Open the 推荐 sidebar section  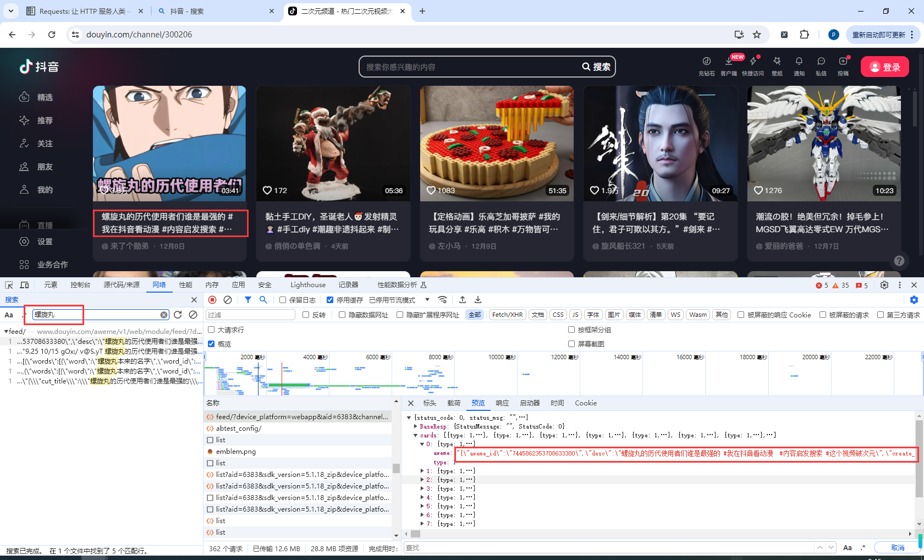[x=36, y=120]
